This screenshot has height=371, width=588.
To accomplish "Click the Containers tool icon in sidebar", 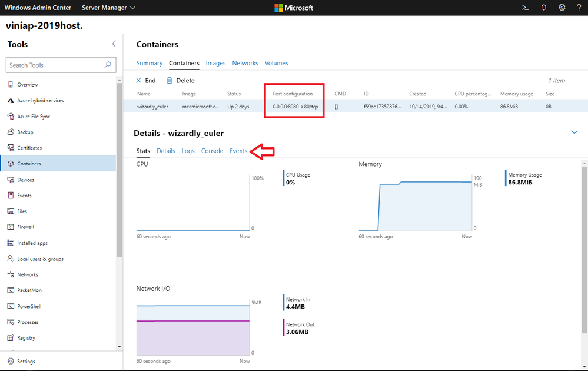I will pos(11,164).
